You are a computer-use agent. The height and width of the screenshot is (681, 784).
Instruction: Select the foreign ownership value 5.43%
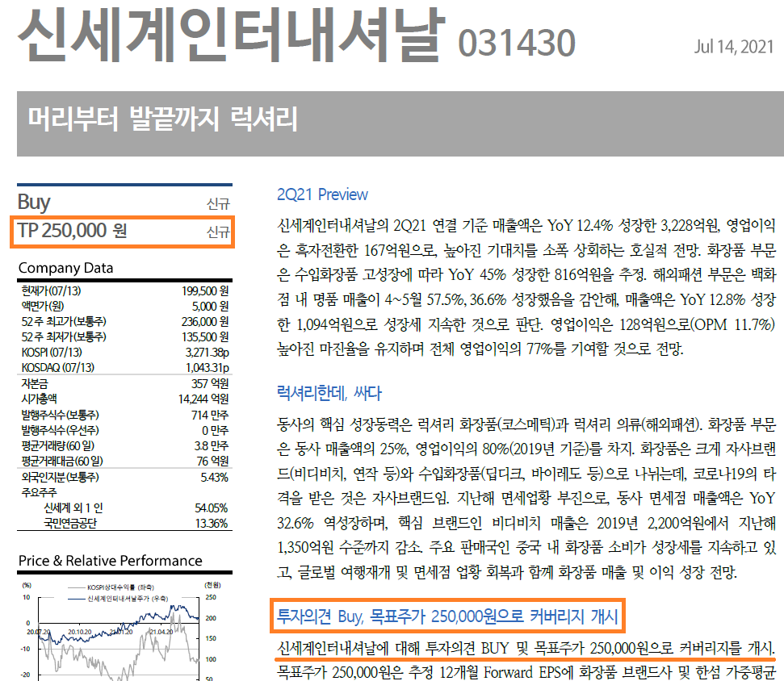coord(214,477)
